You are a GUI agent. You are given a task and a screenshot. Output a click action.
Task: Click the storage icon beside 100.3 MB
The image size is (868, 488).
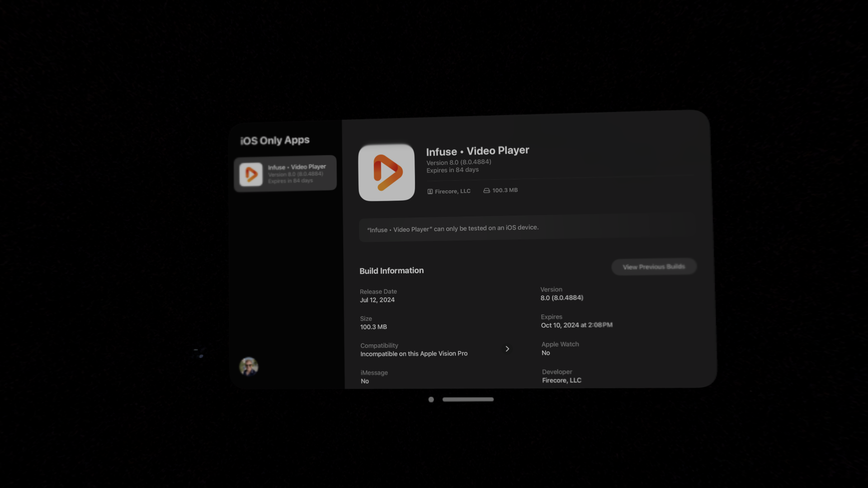coord(486,191)
